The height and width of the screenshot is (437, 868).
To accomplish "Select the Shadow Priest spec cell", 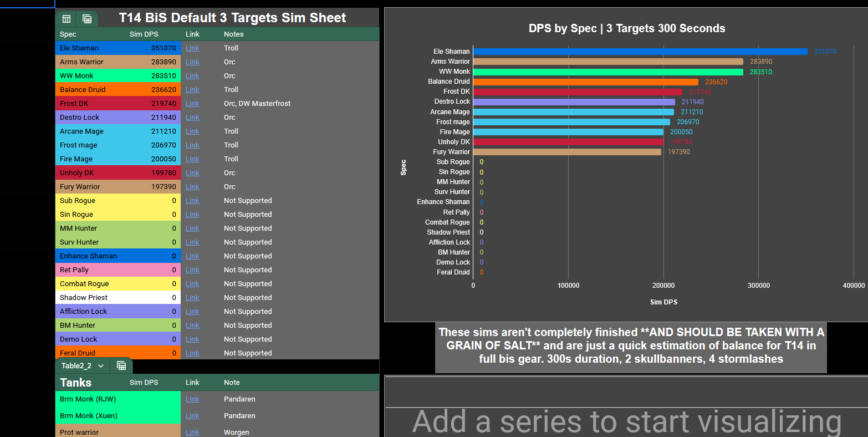I will pos(90,298).
